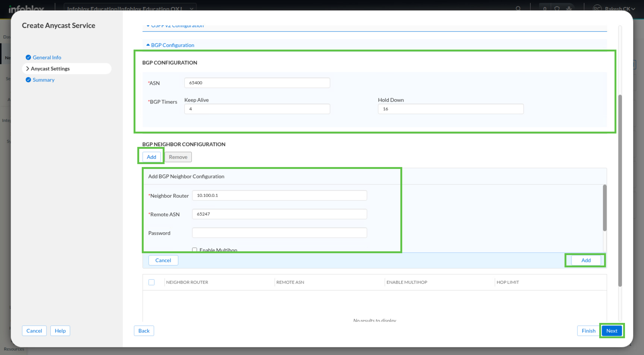Tick the select-all checkbox in neighbor table
644x355 pixels.
(151, 282)
